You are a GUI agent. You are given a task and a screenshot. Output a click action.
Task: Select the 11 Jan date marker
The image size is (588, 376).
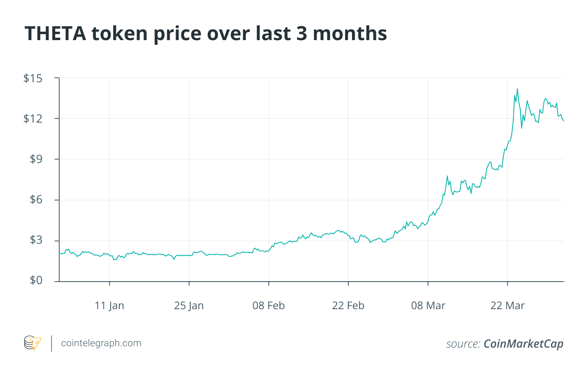[x=109, y=305]
